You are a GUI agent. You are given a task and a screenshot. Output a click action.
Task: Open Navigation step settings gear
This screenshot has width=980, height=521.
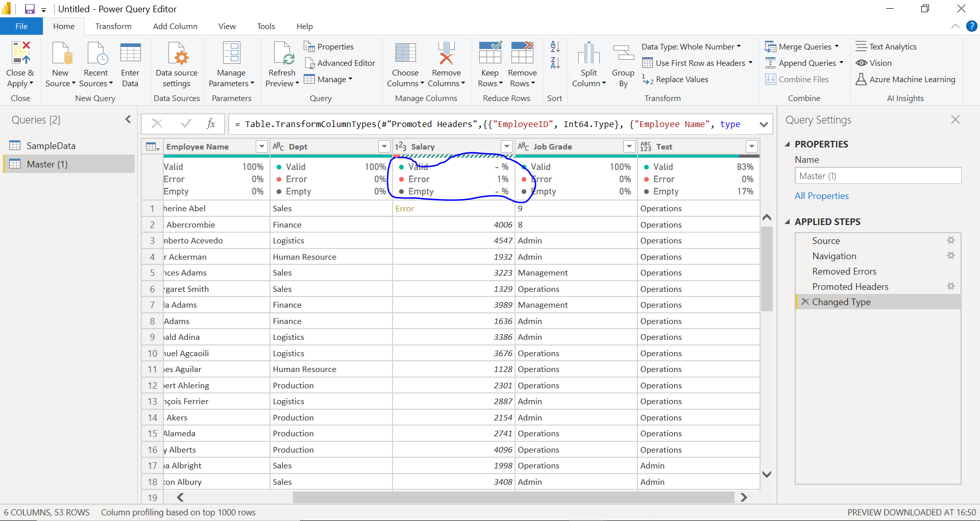(x=950, y=256)
